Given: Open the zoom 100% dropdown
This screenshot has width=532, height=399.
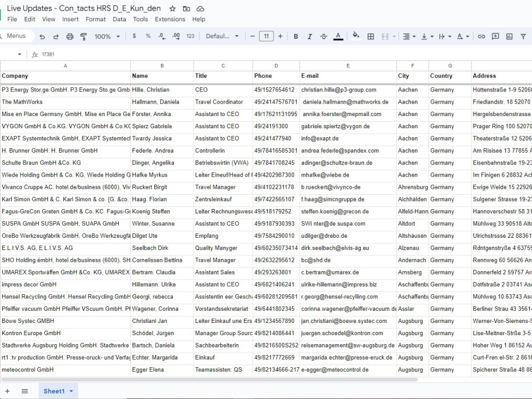Looking at the screenshot, I should coord(107,36).
